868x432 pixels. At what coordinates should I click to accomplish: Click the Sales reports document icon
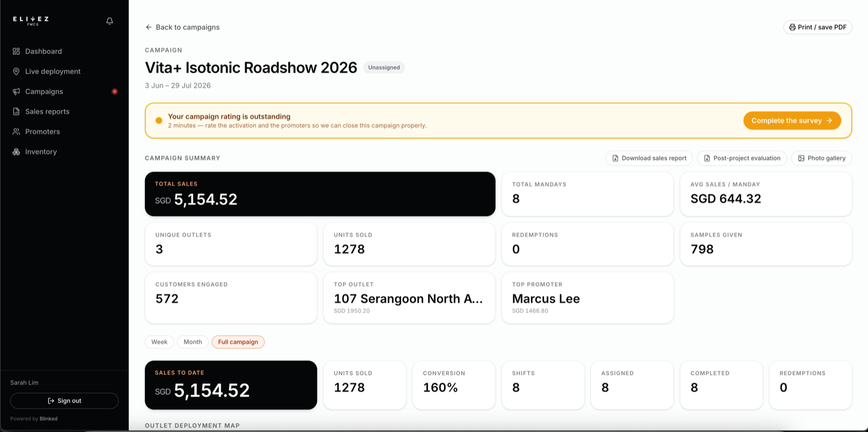pos(16,112)
